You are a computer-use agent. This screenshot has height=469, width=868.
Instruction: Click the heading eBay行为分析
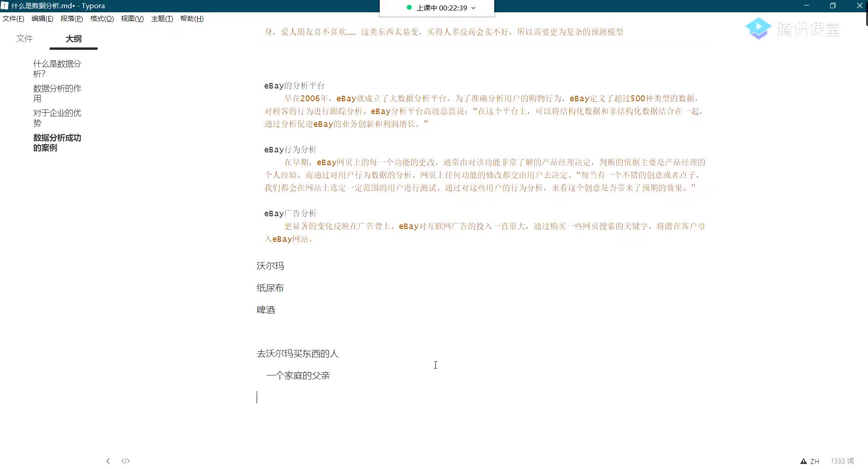[290, 150]
